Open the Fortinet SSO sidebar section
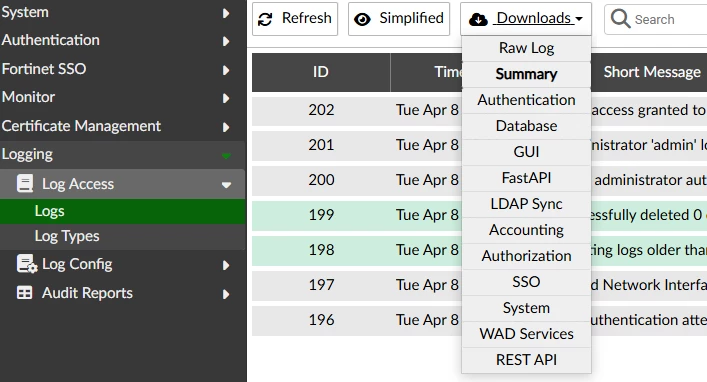 (x=123, y=69)
